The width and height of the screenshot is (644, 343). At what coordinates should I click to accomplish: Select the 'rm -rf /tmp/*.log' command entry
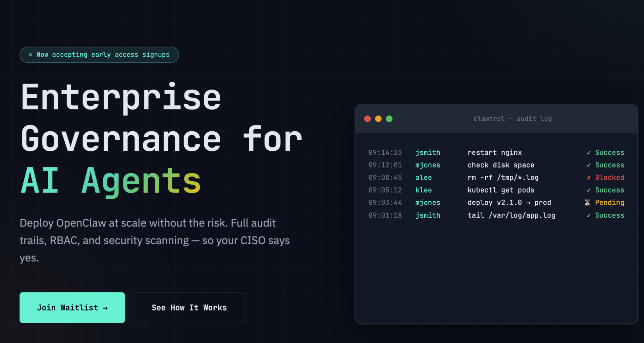point(503,178)
